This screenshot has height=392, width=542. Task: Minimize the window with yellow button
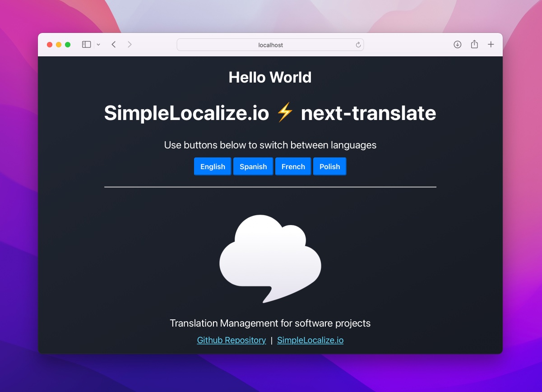point(59,45)
